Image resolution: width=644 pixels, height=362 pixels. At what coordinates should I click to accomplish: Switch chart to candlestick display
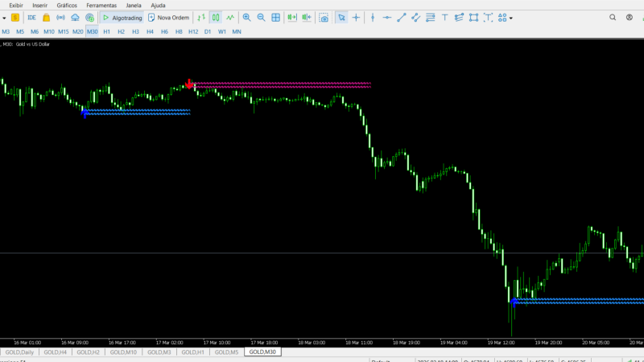coord(216,17)
